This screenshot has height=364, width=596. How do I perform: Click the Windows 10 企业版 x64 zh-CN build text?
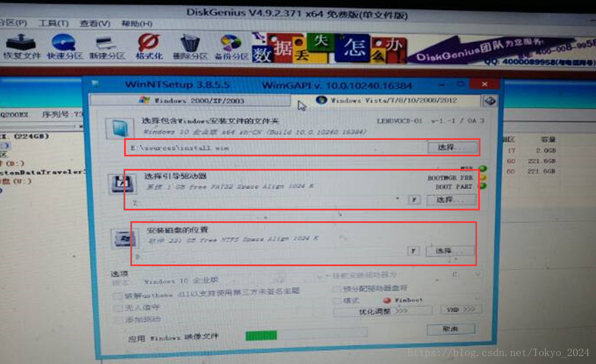(255, 132)
